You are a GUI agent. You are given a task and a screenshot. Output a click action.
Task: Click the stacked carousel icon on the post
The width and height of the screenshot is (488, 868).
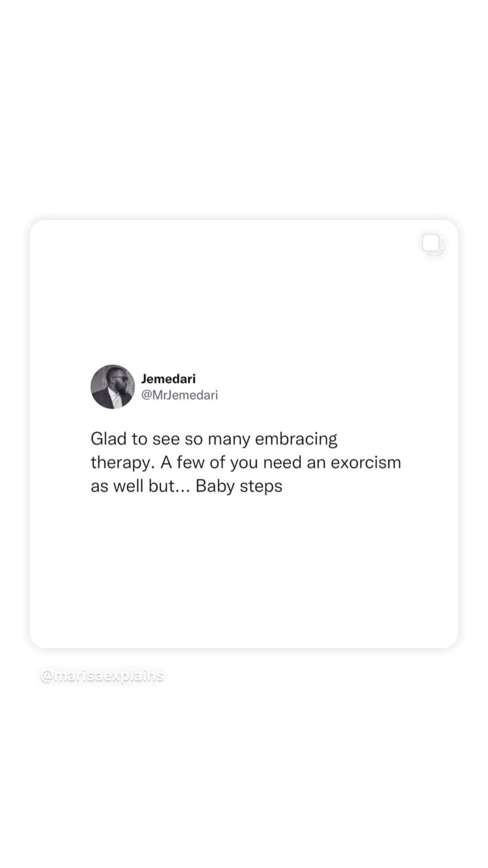tap(433, 245)
